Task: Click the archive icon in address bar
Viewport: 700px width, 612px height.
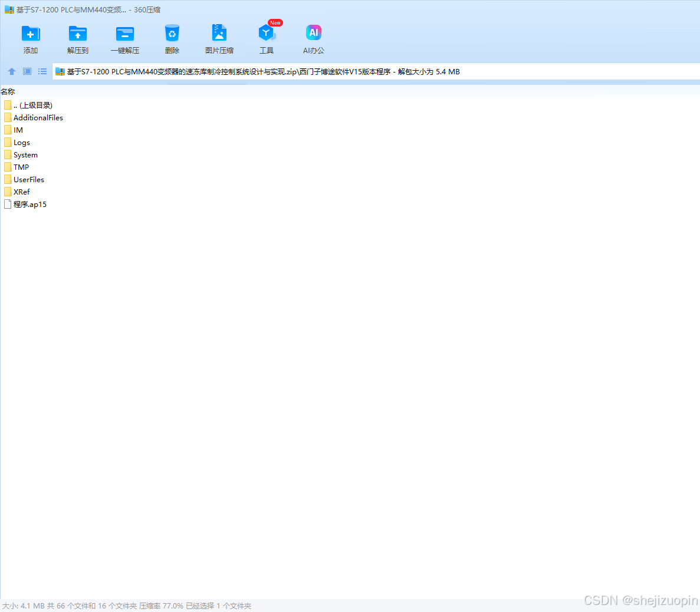Action: click(60, 71)
